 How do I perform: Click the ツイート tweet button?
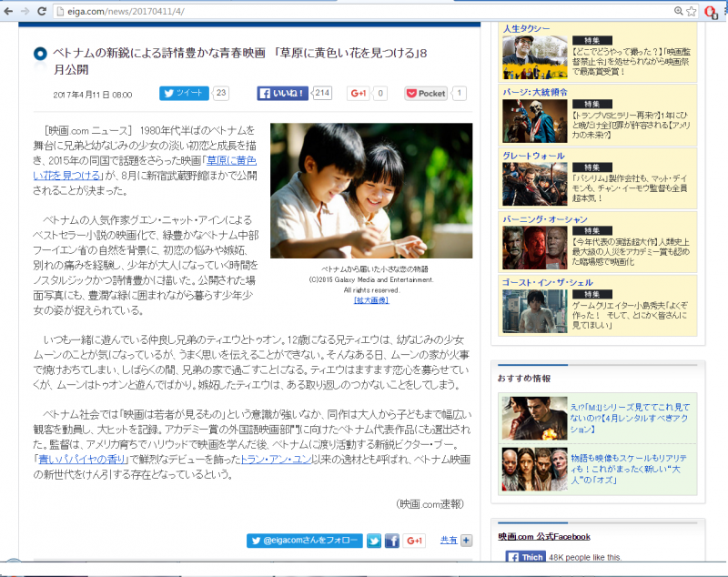[185, 93]
